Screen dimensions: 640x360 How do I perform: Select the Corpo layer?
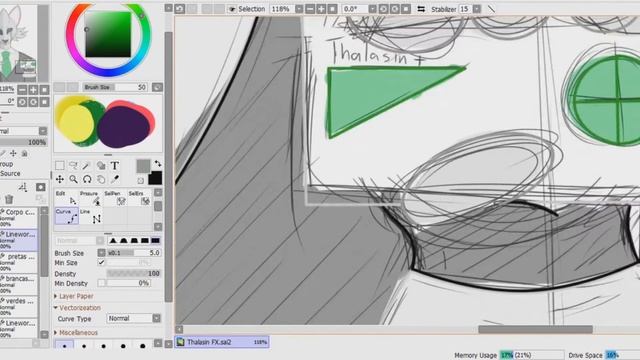19,218
